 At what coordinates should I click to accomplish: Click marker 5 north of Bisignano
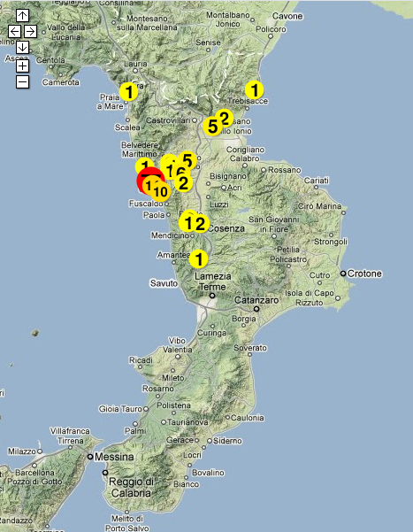[187, 159]
